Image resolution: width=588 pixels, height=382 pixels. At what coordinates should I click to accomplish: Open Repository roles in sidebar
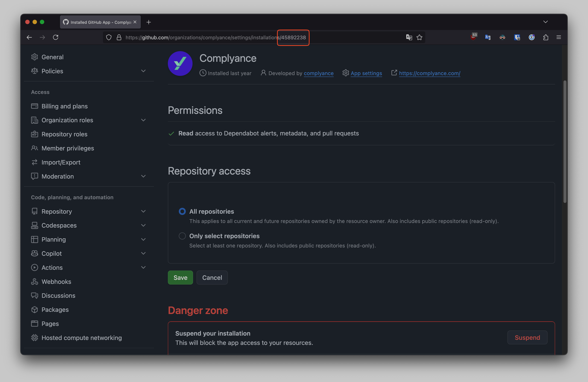coord(65,134)
